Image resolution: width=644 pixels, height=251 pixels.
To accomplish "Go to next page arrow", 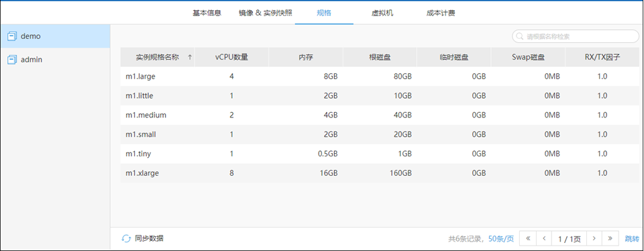I will click(x=594, y=238).
